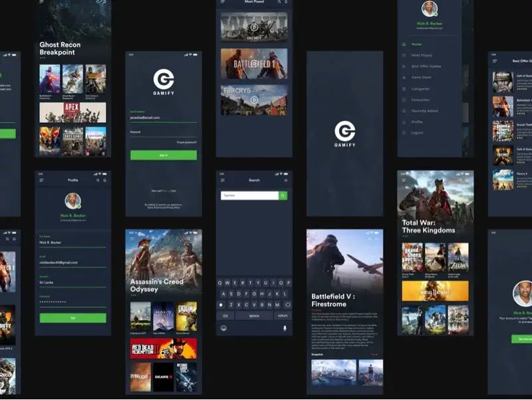The width and height of the screenshot is (532, 400).
Task: Open Doom game cover thumbnail
Action: click(x=186, y=316)
